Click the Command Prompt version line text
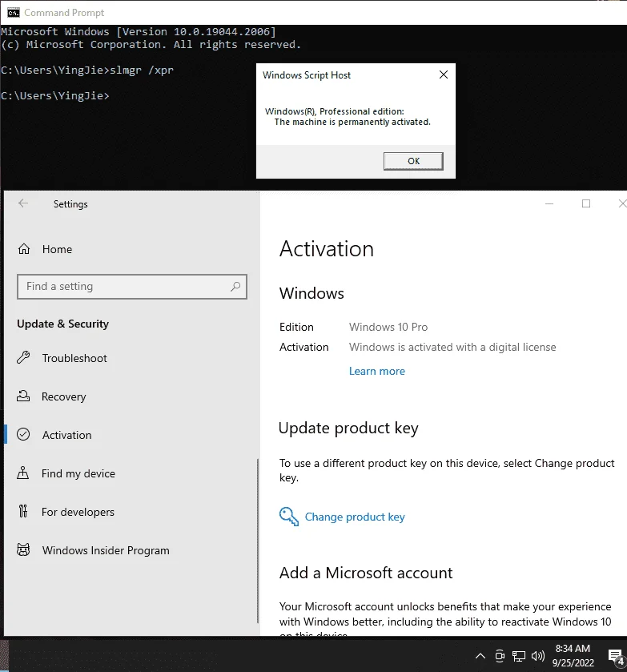 [x=139, y=32]
